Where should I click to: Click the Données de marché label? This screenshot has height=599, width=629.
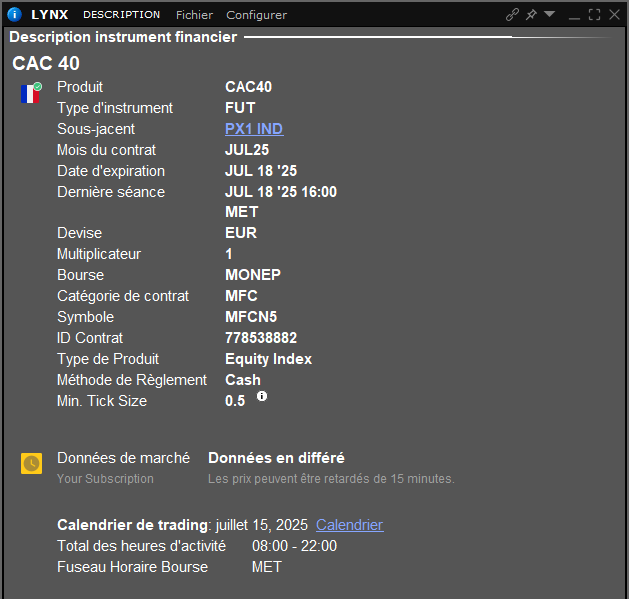click(123, 458)
